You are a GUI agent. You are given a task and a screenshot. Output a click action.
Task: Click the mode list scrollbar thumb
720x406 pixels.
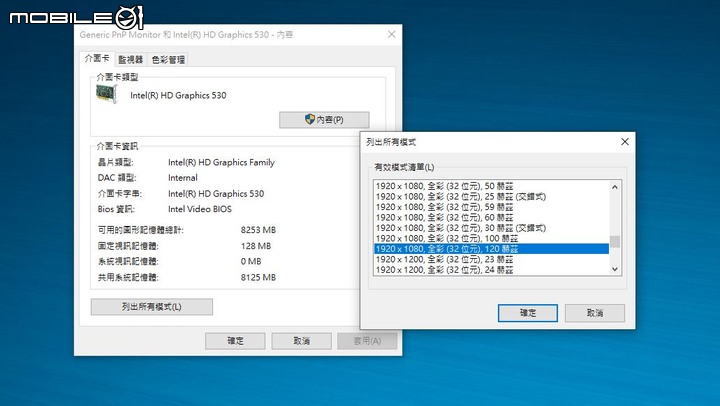tap(615, 242)
